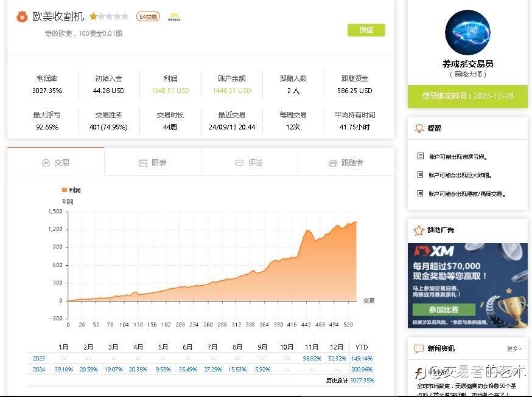Click the 最近交易 timestamp 24/09/13 20:44
The image size is (532, 397).
click(x=232, y=127)
